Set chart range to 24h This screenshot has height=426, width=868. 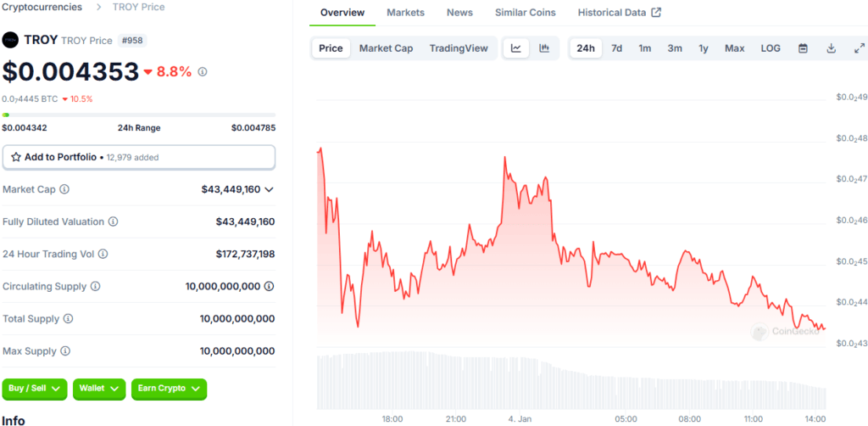tap(586, 48)
